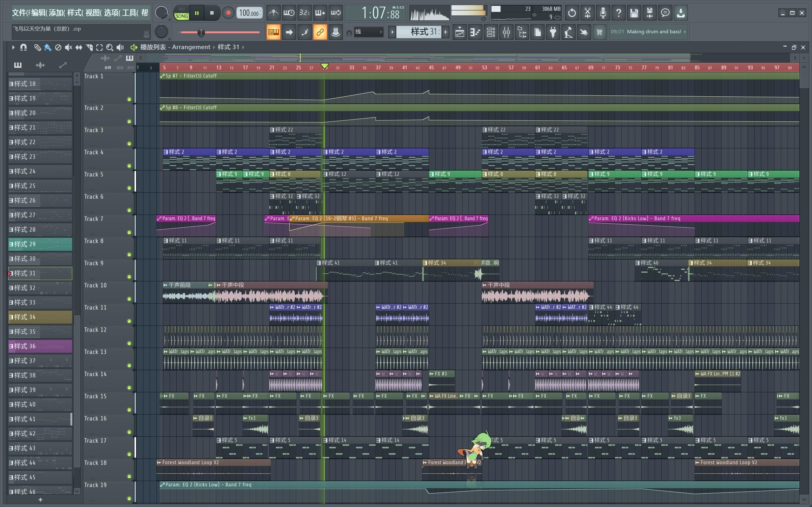Open the pattern selector arrow before 样式 31
The height and width of the screenshot is (507, 812).
click(x=392, y=32)
